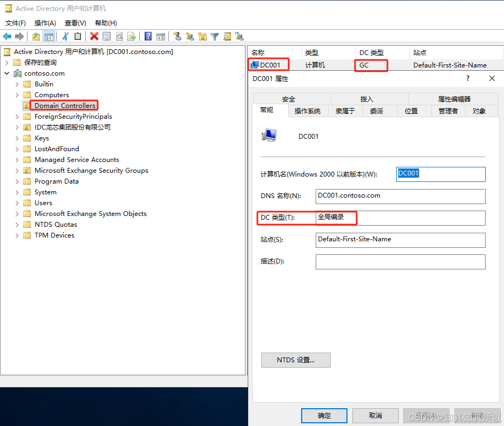This screenshot has width=504, height=426.
Task: Click the Active Directory title bar app icon
Action: tap(9, 8)
